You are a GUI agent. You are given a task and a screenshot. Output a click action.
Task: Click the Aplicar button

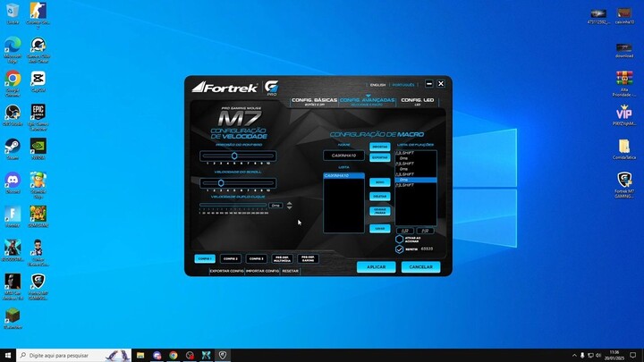(377, 267)
